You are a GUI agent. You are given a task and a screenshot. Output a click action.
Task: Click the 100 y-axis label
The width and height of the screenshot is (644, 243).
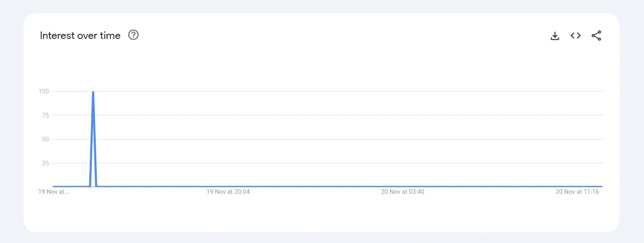pyautogui.click(x=43, y=91)
